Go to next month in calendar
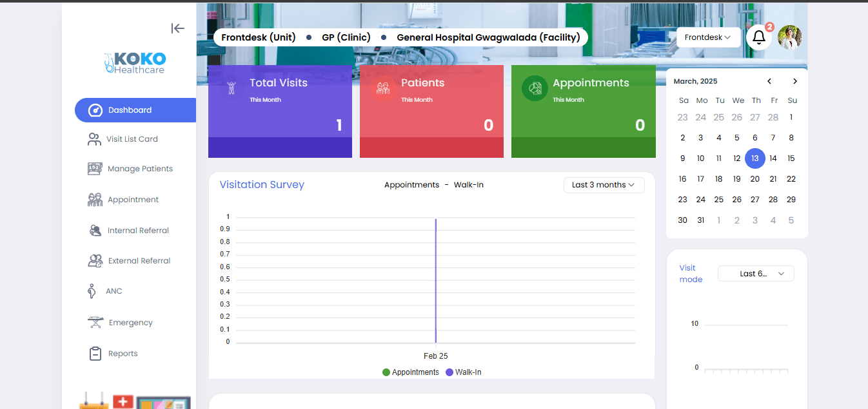This screenshot has height=409, width=868. (x=795, y=81)
